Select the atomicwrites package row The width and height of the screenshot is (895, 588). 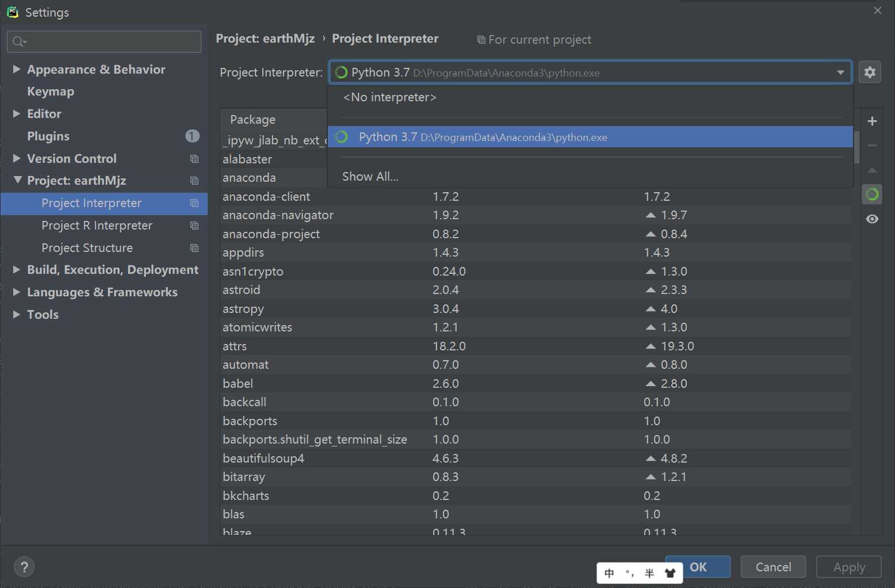pyautogui.click(x=536, y=327)
